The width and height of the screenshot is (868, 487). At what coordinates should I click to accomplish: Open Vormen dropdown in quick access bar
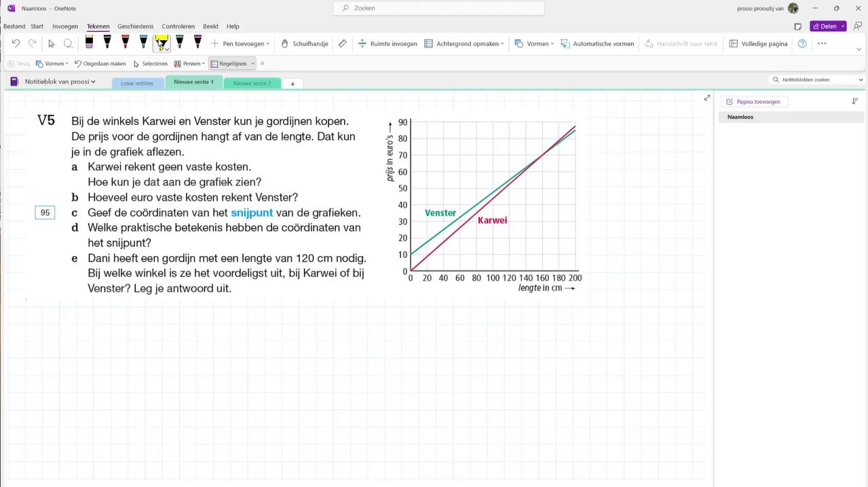coord(52,64)
